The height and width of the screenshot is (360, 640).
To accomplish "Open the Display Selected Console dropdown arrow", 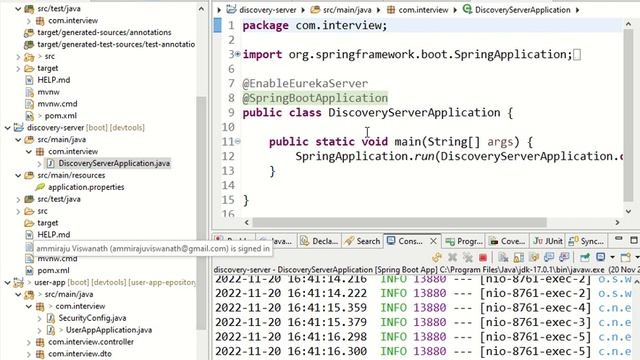I will [x=612, y=257].
